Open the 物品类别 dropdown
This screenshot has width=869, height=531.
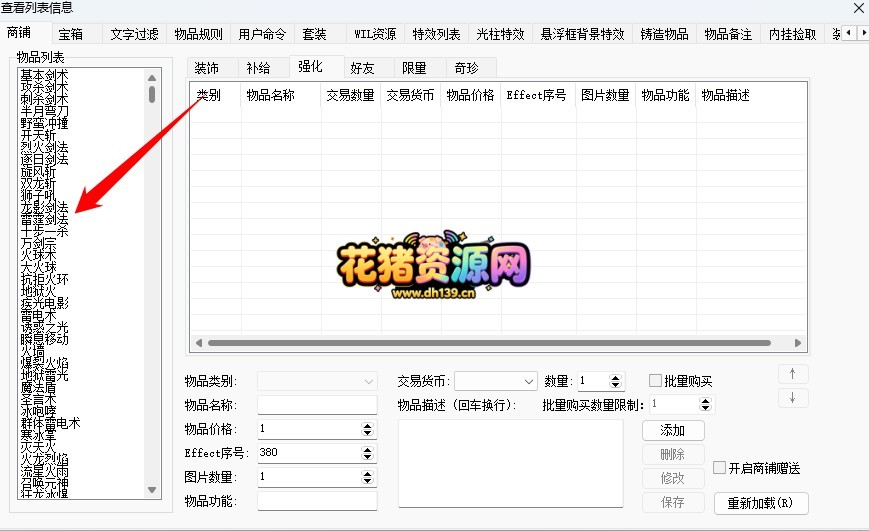point(317,381)
